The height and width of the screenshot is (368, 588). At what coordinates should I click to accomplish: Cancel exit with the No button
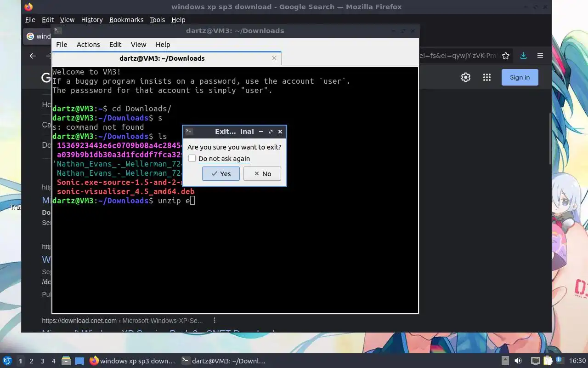[x=262, y=173]
